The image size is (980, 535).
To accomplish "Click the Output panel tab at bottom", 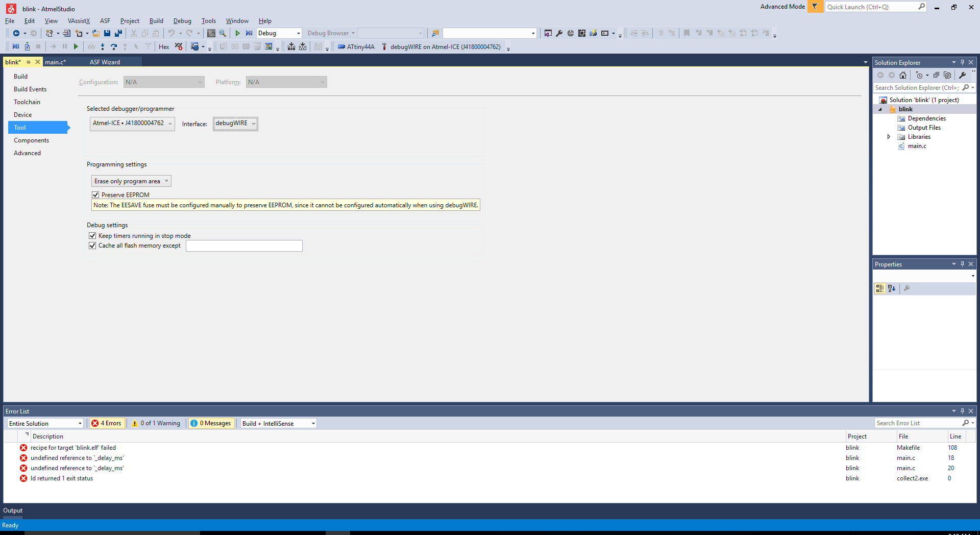I will (x=13, y=510).
